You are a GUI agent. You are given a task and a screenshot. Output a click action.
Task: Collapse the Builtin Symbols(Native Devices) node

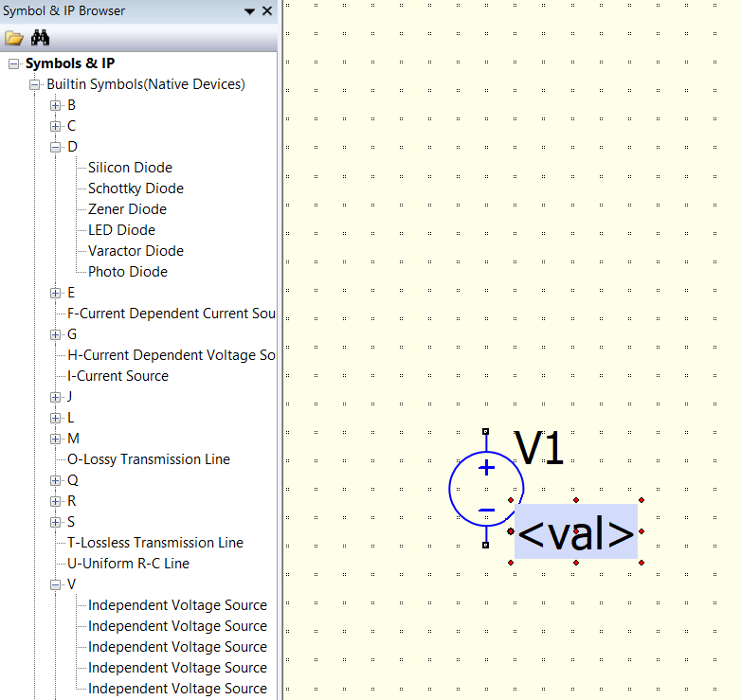click(35, 84)
